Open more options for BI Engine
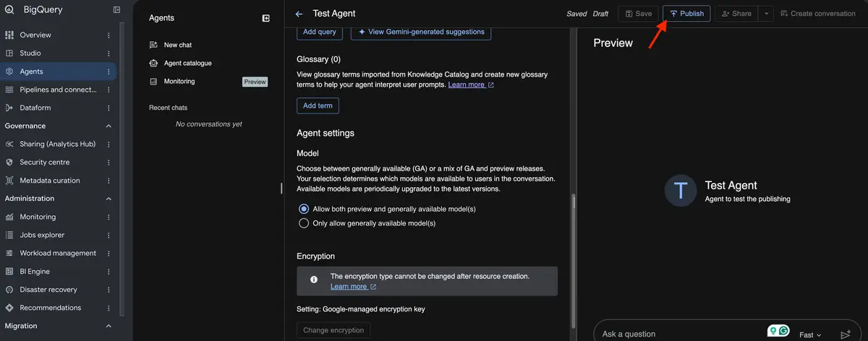Viewport: 868px width, 341px height. (109, 272)
